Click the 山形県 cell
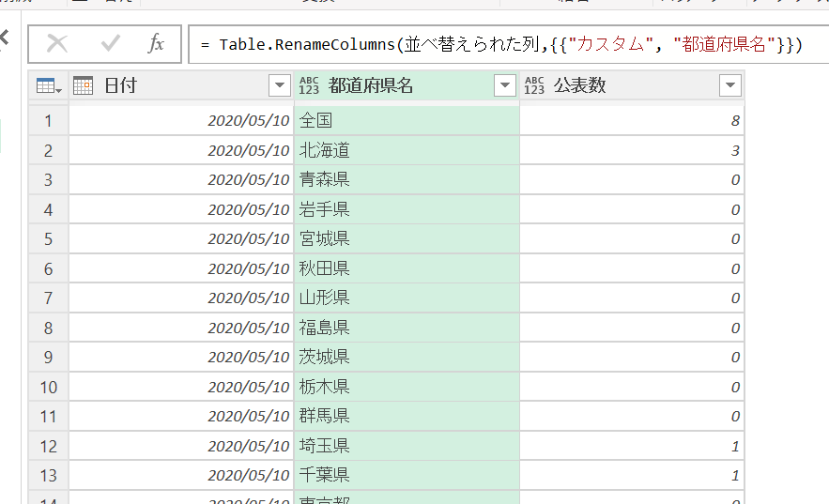 407,298
